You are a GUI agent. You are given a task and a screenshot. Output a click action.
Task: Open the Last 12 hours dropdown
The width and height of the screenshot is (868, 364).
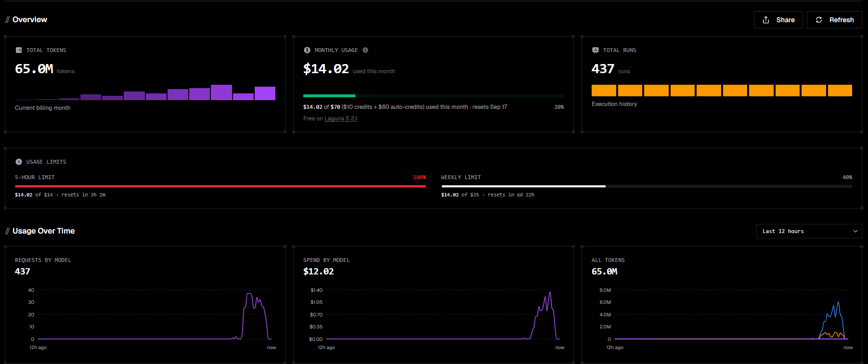click(809, 231)
